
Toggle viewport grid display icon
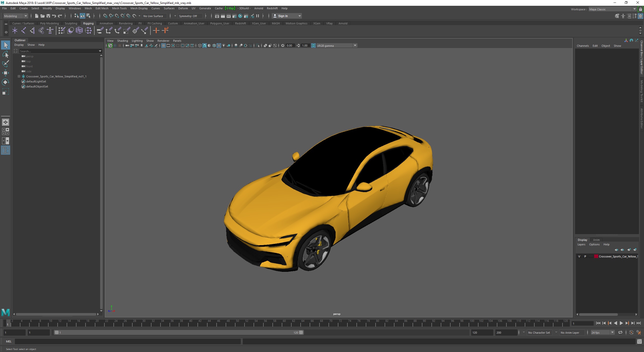[164, 46]
